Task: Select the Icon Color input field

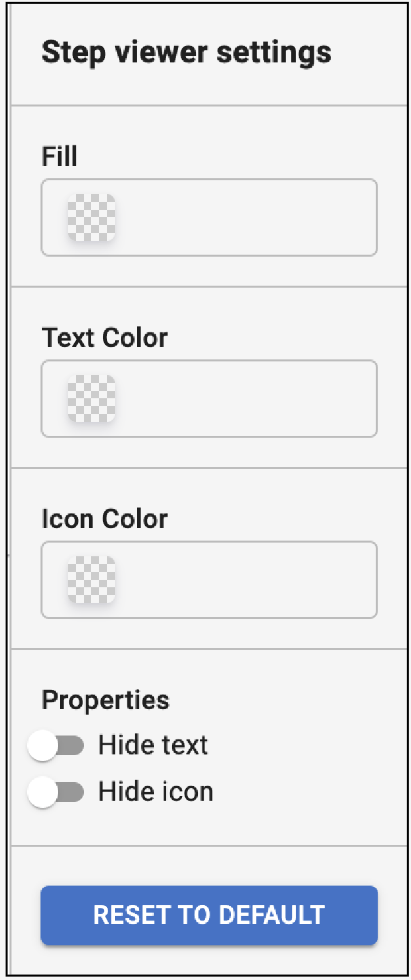Action: tap(245, 580)
